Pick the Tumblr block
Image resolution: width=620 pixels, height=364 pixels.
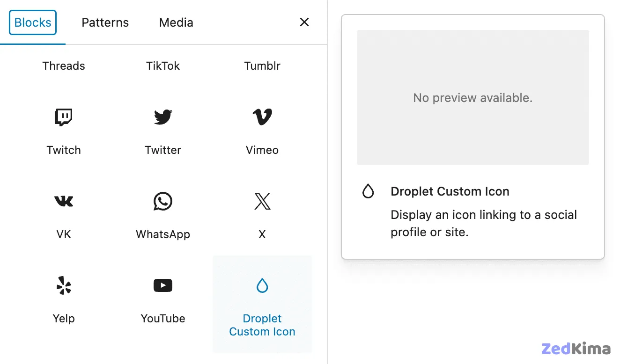click(262, 66)
